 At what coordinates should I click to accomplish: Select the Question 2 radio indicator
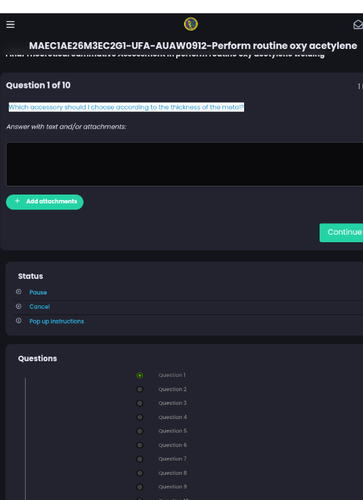[x=140, y=389]
